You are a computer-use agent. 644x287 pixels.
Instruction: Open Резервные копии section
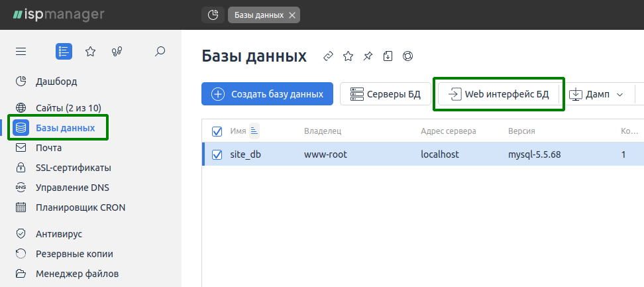(x=74, y=254)
